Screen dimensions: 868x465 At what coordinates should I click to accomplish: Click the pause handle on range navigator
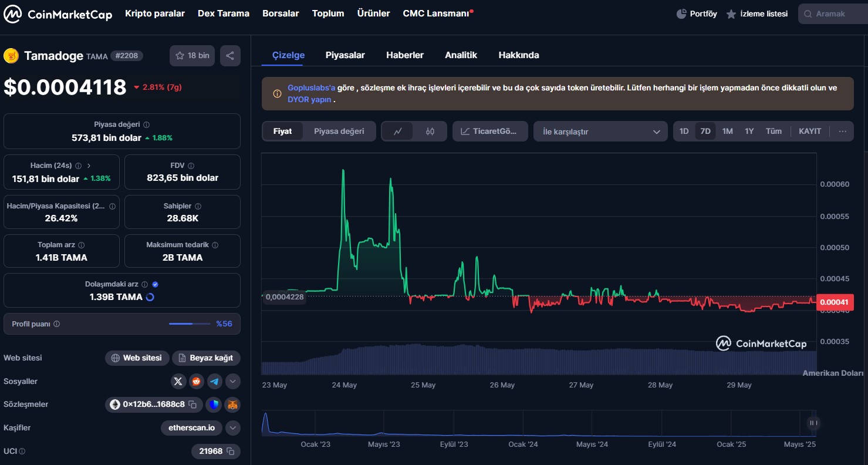[813, 422]
